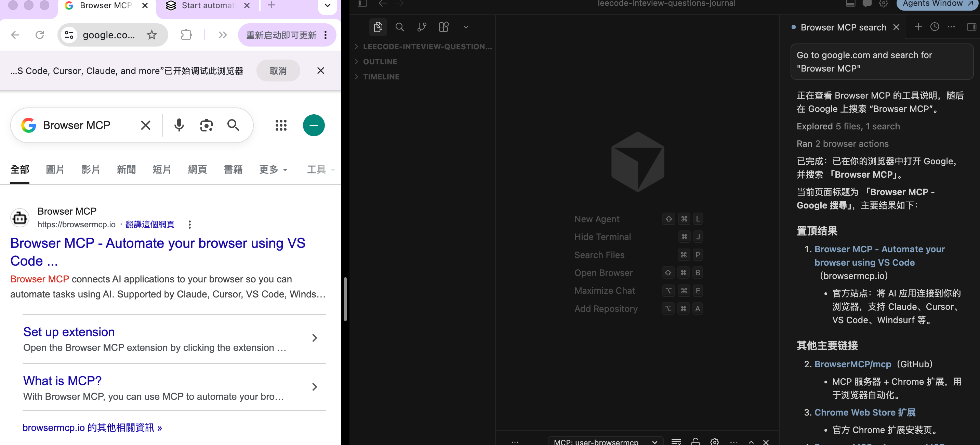
Task: Show hidden Chrome toolbar items chevron
Action: 223,35
